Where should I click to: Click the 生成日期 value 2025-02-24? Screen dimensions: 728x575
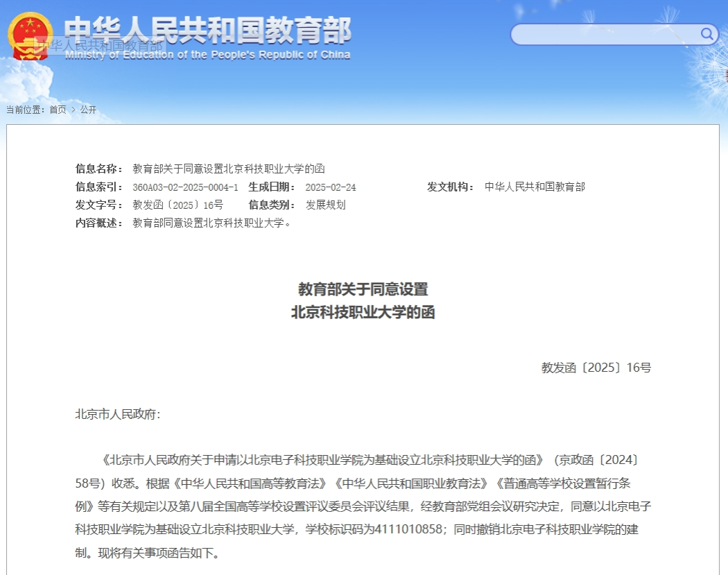(x=330, y=187)
